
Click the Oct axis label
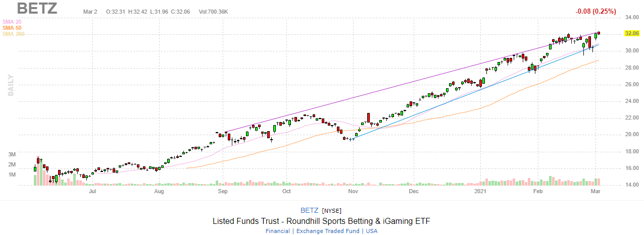(286, 192)
